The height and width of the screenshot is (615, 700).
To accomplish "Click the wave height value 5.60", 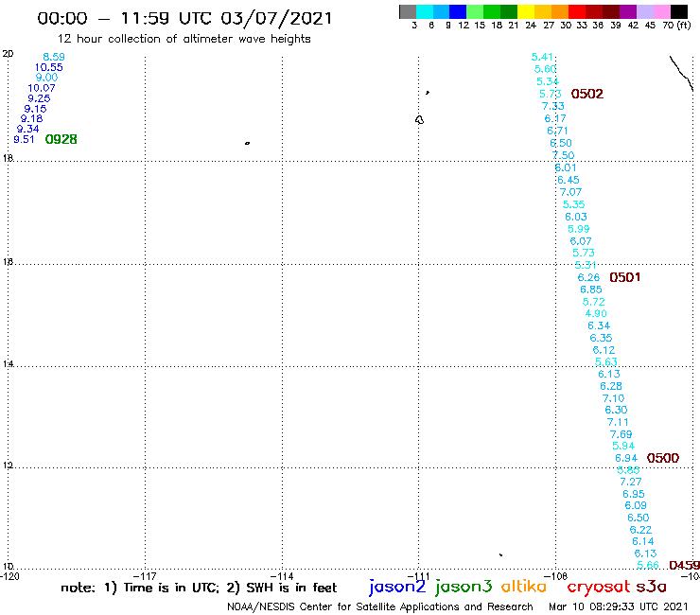I will (545, 69).
